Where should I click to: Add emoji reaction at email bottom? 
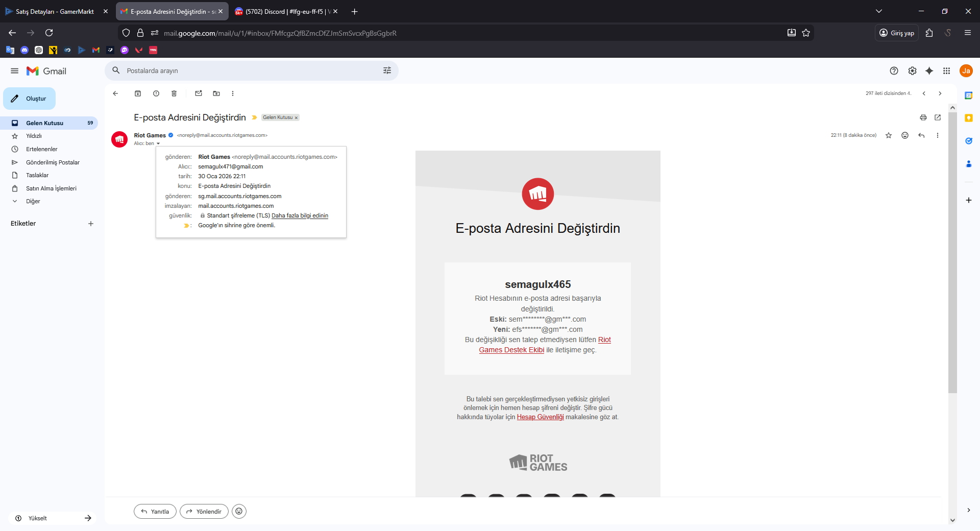point(239,511)
